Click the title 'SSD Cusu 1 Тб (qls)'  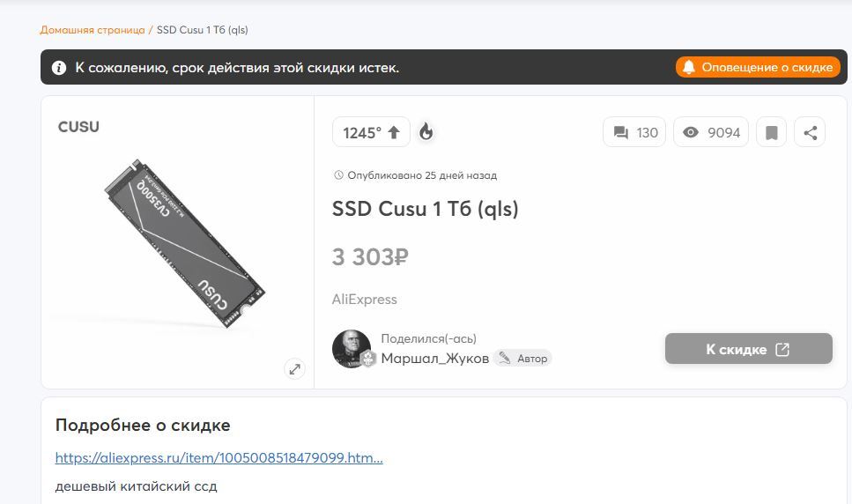point(426,209)
